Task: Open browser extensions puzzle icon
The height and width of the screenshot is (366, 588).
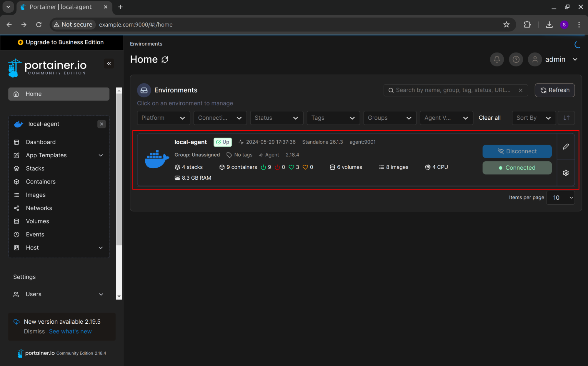Action: tap(527, 25)
